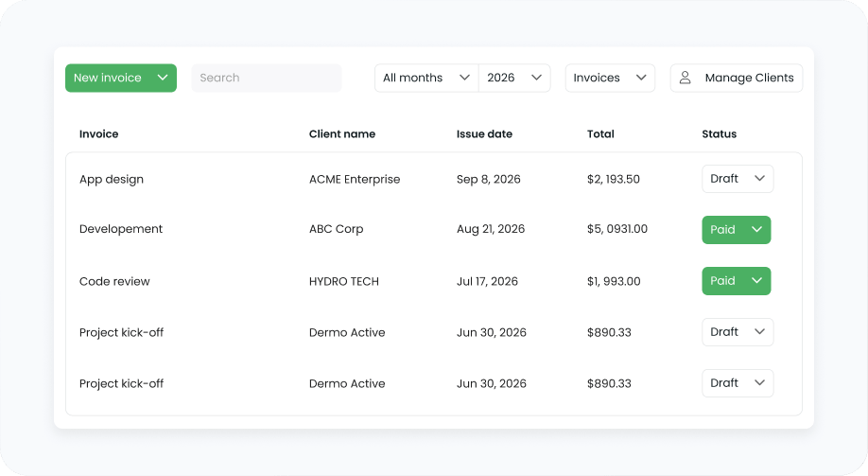Select the $1, 993.00 total
The width and height of the screenshot is (868, 476).
point(614,281)
